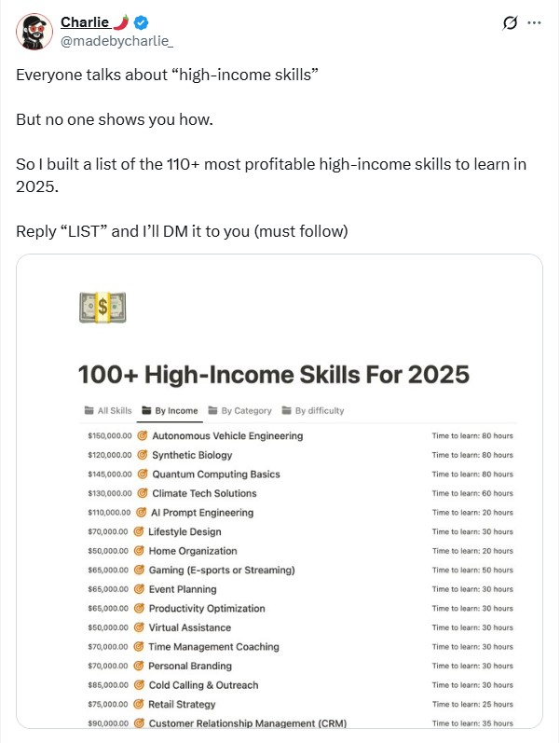Select the Personal Branding skill row
Screen dimensions: 560x743
(190, 666)
